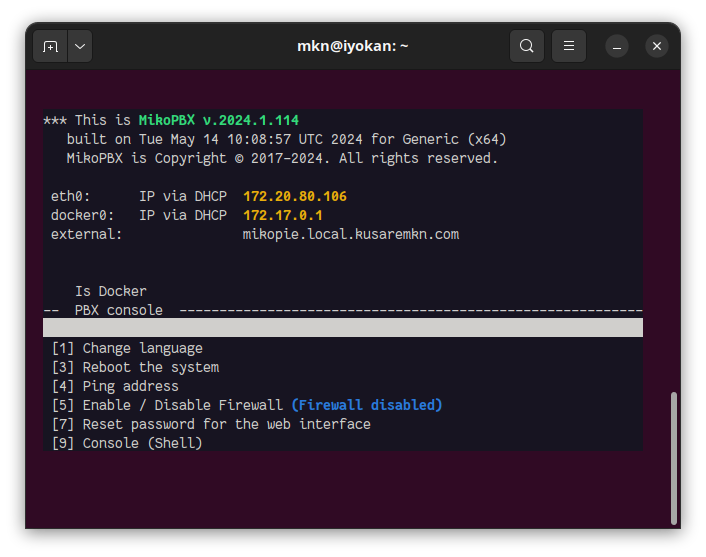Click the 'PBX console' header text
This screenshot has height=557, width=706.
coord(118,310)
